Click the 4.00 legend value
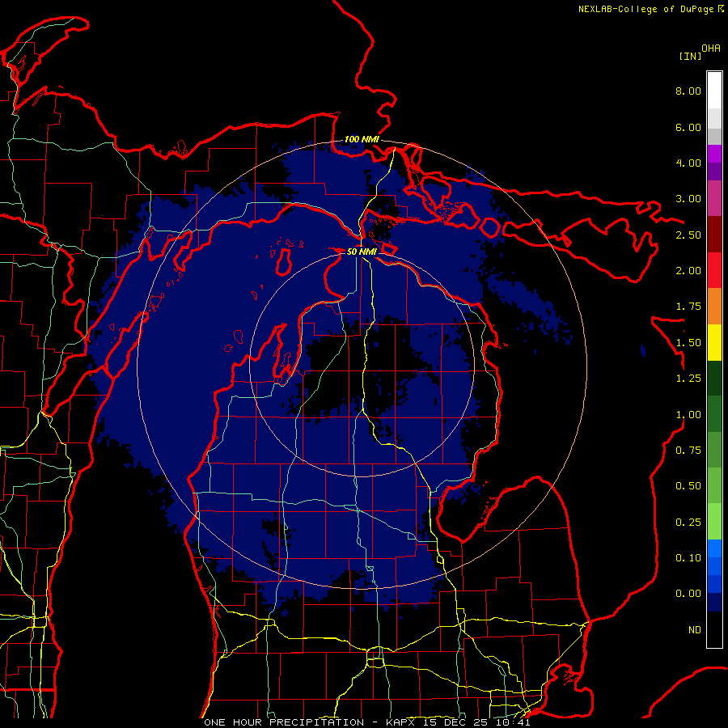 (688, 163)
